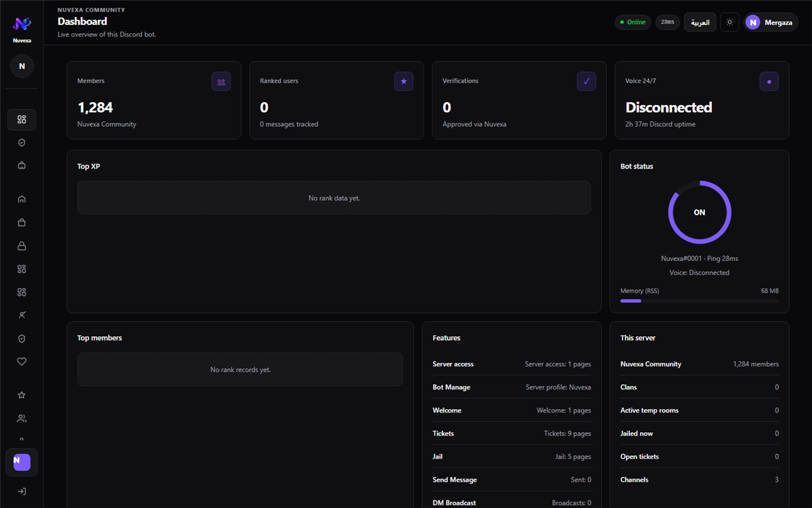Click 'Server profile: Nuvexa' value
The height and width of the screenshot is (508, 812).
(x=558, y=387)
